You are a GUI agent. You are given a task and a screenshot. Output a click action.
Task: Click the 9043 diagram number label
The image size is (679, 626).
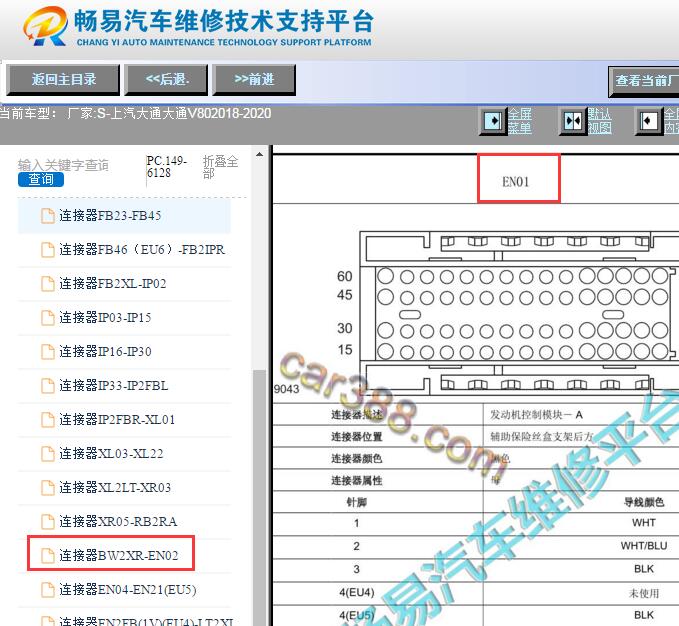[x=286, y=389]
